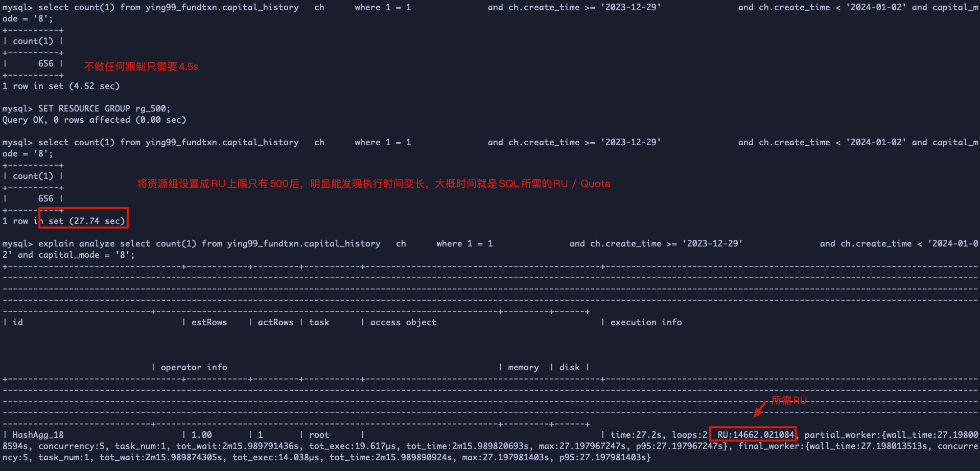Click the 'task' column header
This screenshot has width=980, height=471.
(x=319, y=322)
